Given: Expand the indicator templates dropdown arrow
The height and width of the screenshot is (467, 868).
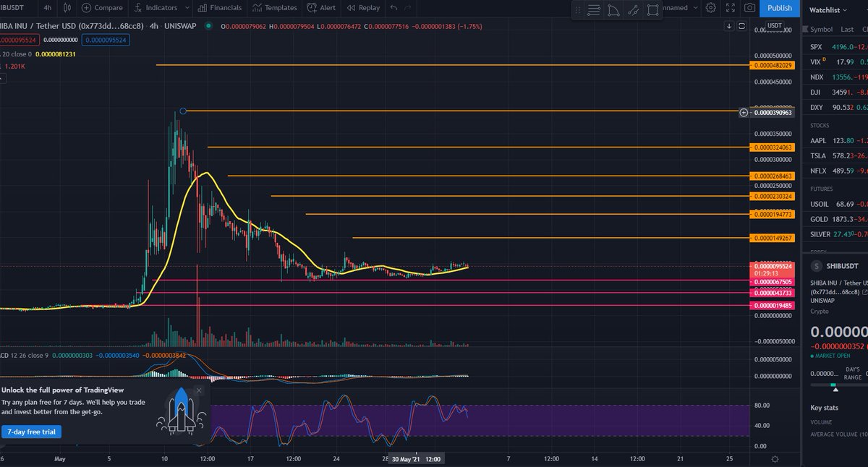Looking at the screenshot, I should pos(187,8).
